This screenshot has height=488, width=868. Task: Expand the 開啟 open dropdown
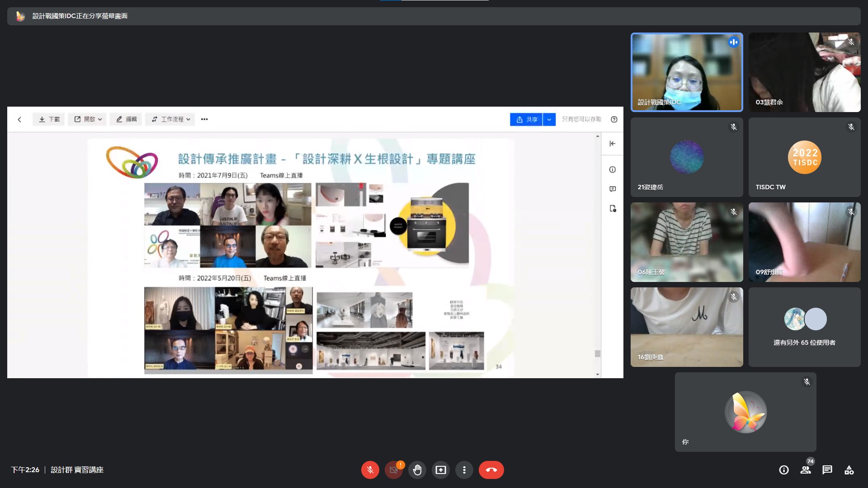click(88, 119)
